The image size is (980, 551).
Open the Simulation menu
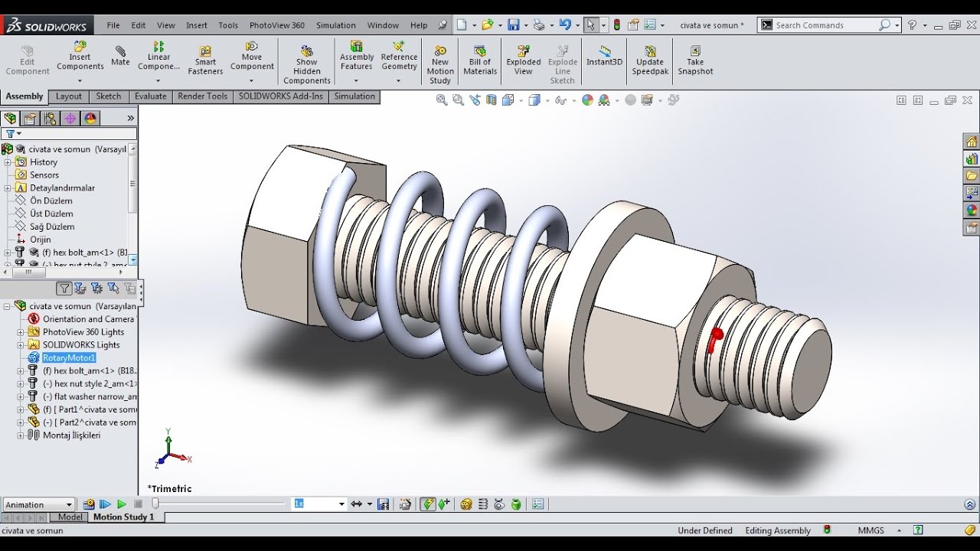(336, 25)
